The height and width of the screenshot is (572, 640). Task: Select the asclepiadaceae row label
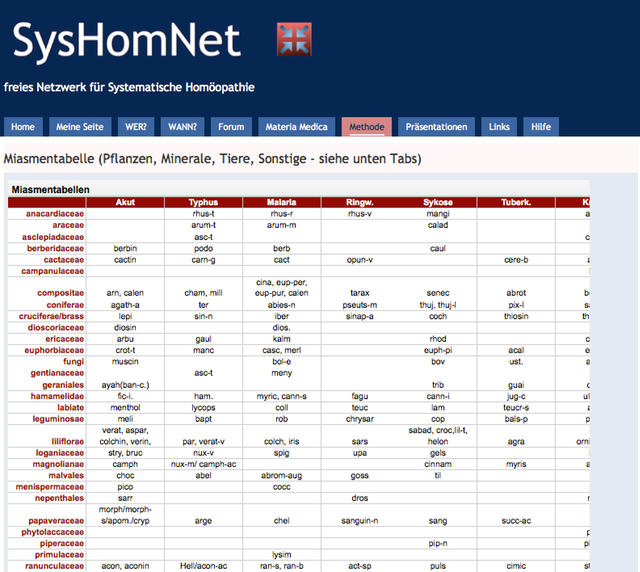(53, 237)
